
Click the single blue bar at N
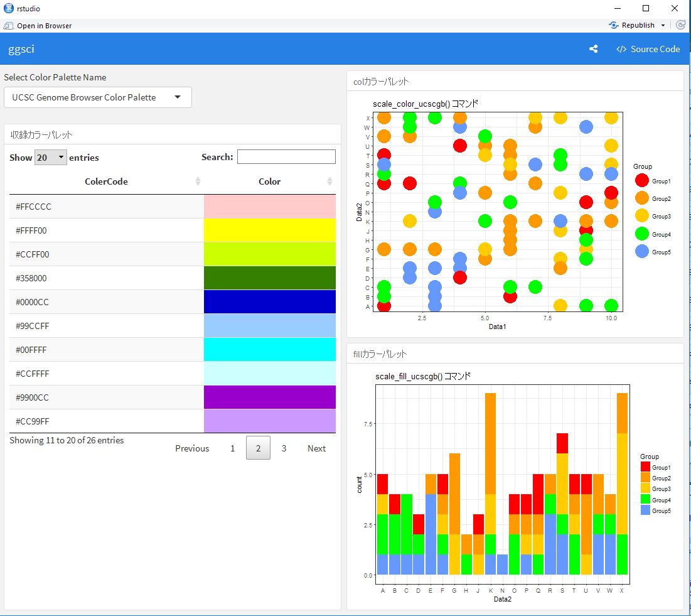click(x=502, y=565)
